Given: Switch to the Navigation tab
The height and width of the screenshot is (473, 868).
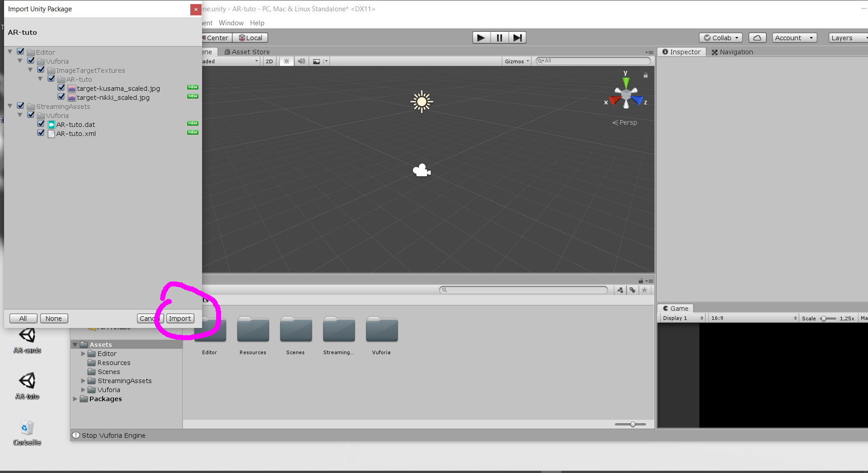Looking at the screenshot, I should (x=732, y=52).
